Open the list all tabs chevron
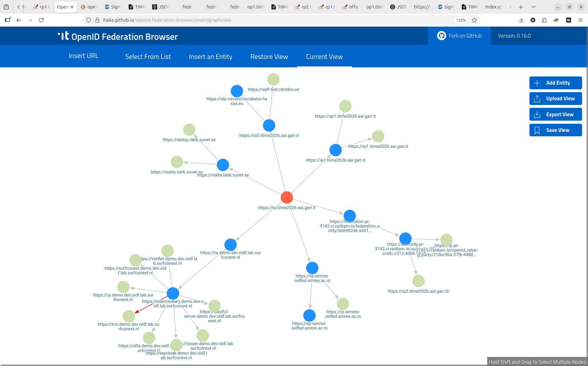 [x=533, y=7]
